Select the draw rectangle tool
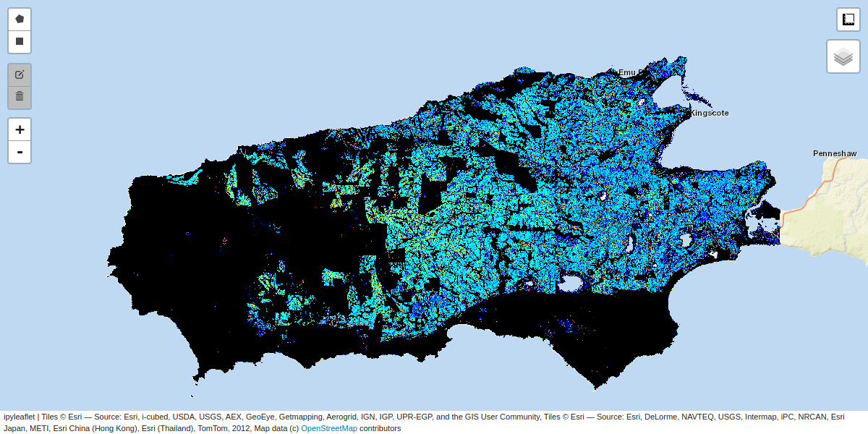The width and height of the screenshot is (868, 434). 20,42
